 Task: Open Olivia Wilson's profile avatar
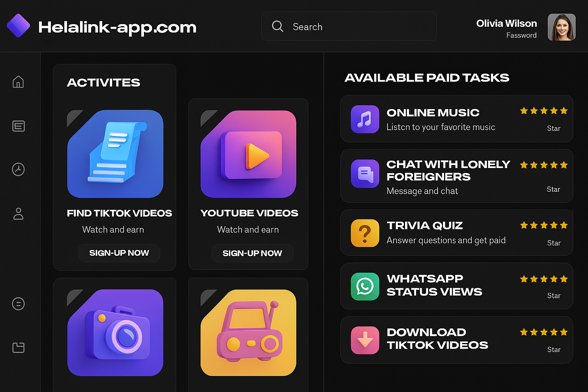561,27
